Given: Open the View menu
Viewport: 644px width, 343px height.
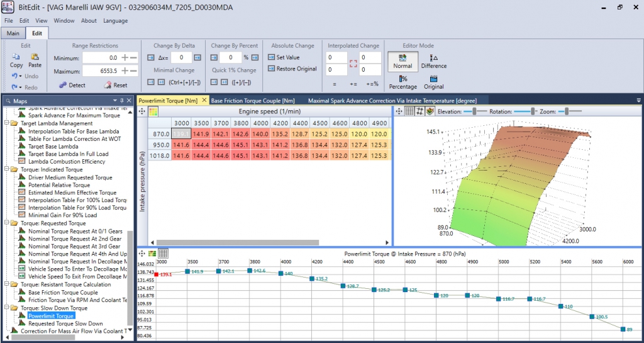Looking at the screenshot, I should click(x=41, y=21).
